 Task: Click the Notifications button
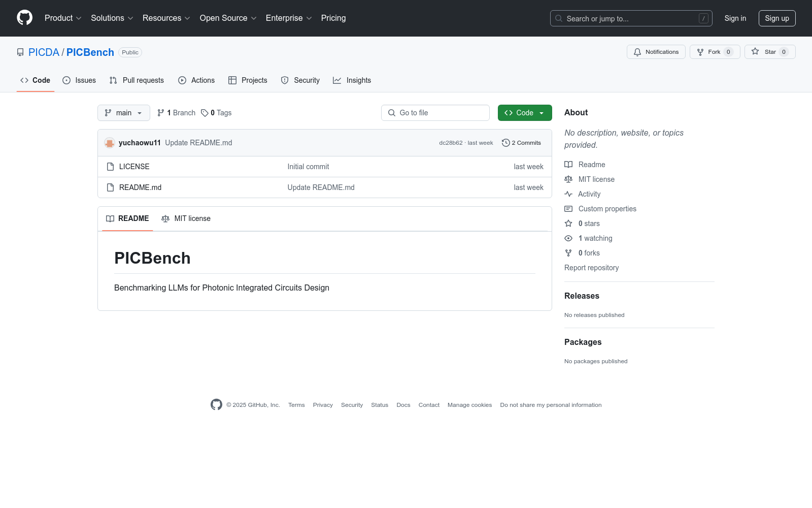656,52
